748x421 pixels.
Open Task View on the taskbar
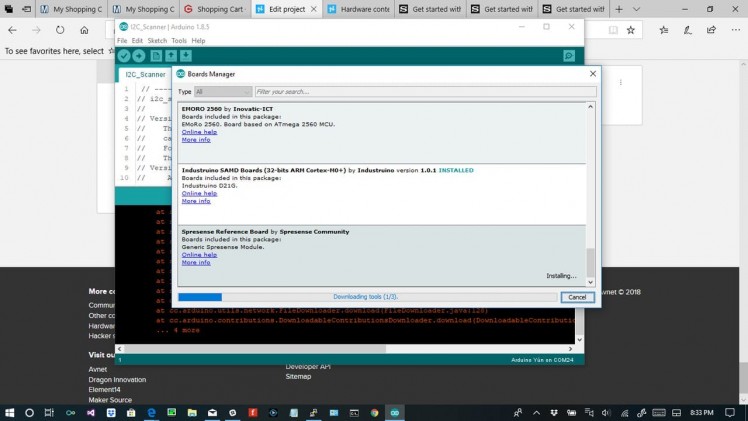pos(49,412)
